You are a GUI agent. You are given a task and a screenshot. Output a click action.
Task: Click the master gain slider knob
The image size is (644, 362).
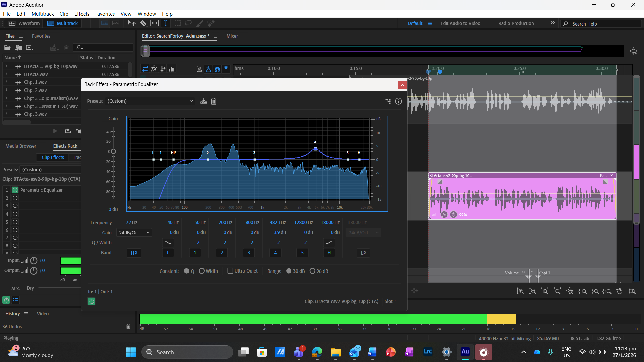click(113, 151)
